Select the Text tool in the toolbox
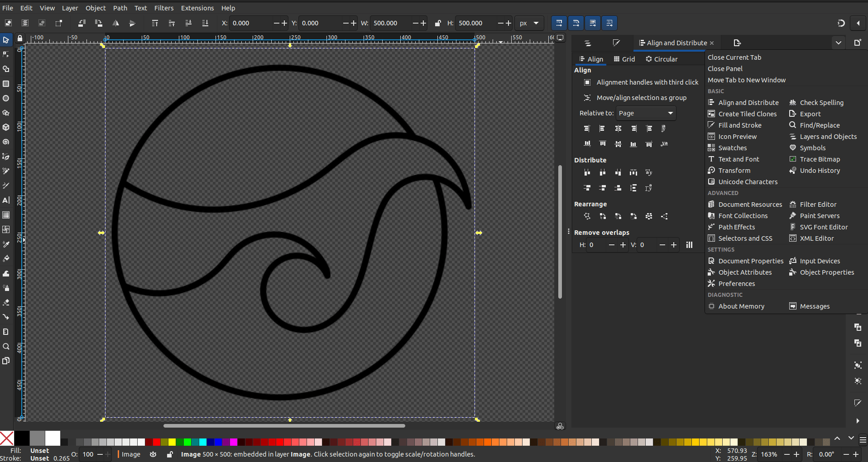This screenshot has width=868, height=462. 6,200
